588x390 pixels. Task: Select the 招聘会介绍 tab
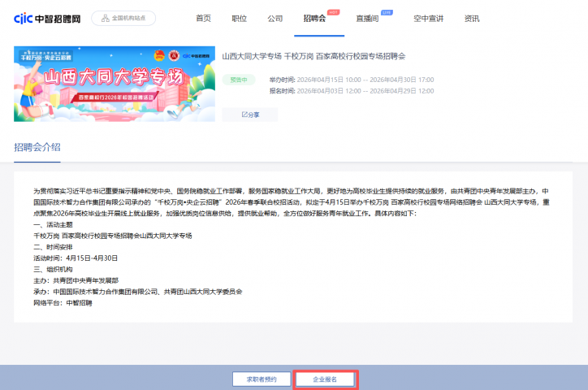coord(37,146)
